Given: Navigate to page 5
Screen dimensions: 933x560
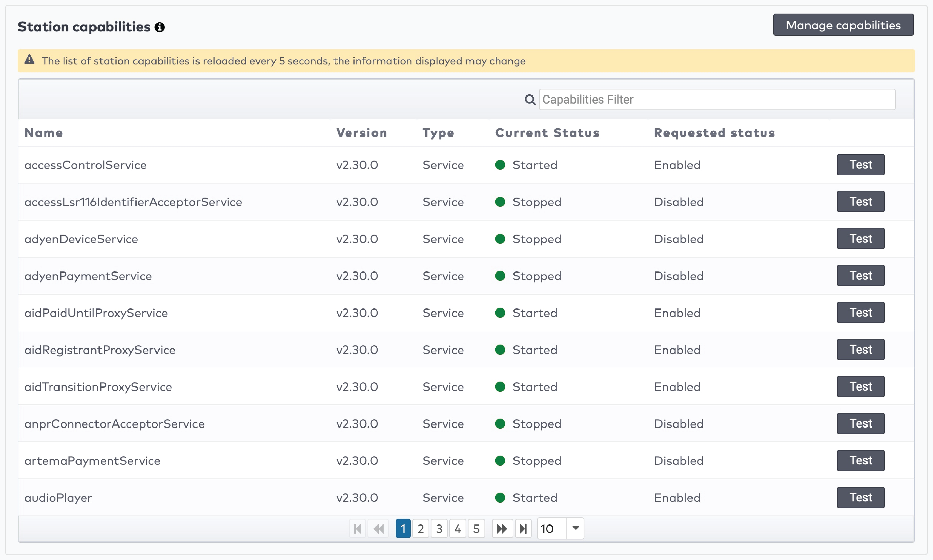Looking at the screenshot, I should pos(477,528).
